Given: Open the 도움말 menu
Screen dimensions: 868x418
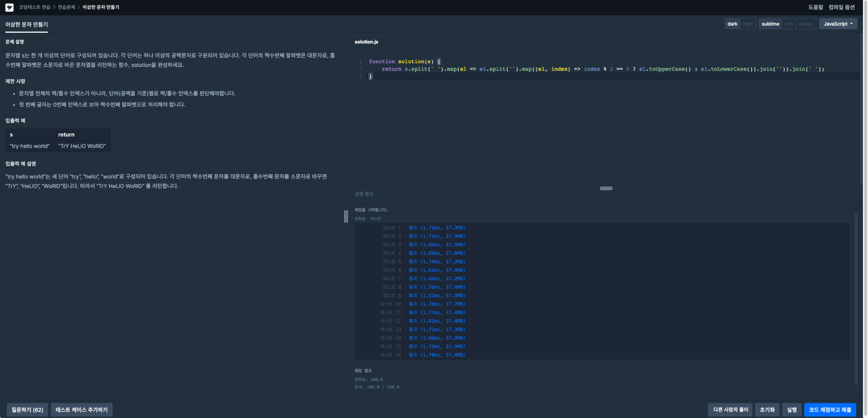Looking at the screenshot, I should click(815, 7).
